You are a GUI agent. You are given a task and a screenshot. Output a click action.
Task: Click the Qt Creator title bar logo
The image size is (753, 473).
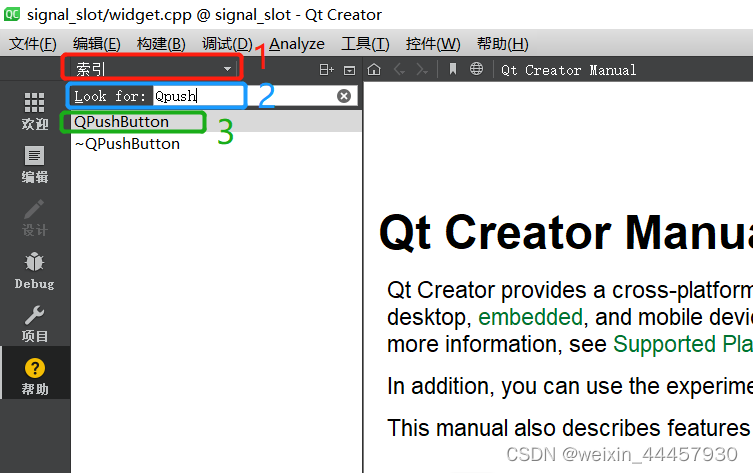click(12, 14)
